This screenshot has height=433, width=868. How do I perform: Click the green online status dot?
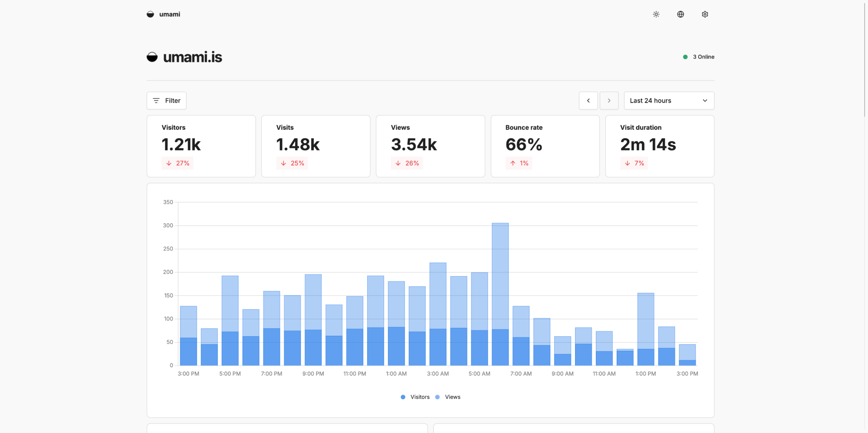click(x=685, y=57)
